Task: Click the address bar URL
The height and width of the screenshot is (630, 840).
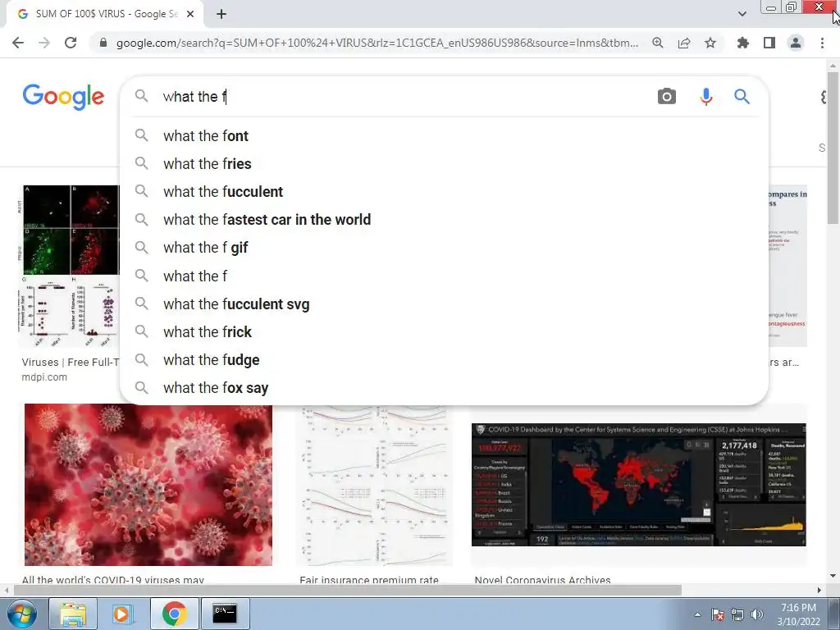Action: point(377,43)
